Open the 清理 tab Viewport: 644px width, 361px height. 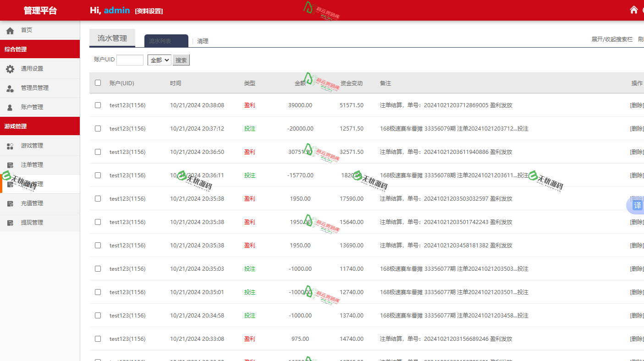[203, 41]
